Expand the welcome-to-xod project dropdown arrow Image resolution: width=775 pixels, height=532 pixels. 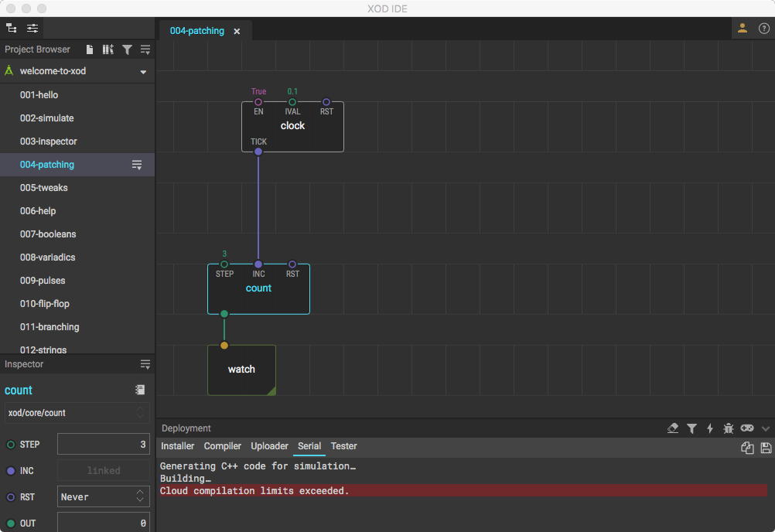(x=143, y=72)
